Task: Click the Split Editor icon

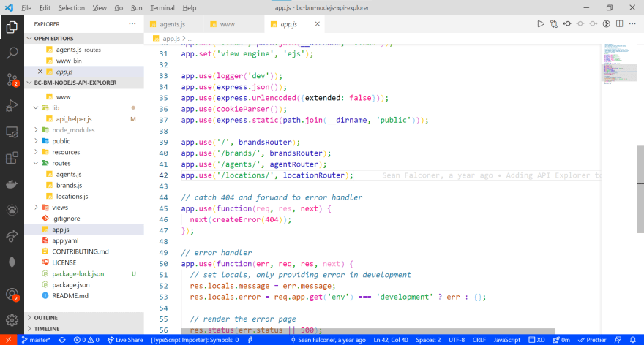Action: [619, 24]
